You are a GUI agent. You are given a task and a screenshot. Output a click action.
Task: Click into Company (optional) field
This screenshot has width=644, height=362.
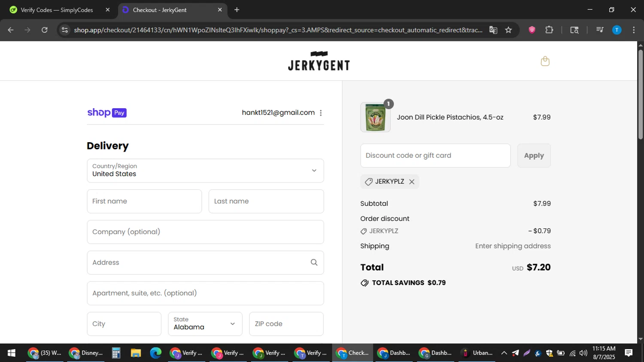point(205,232)
